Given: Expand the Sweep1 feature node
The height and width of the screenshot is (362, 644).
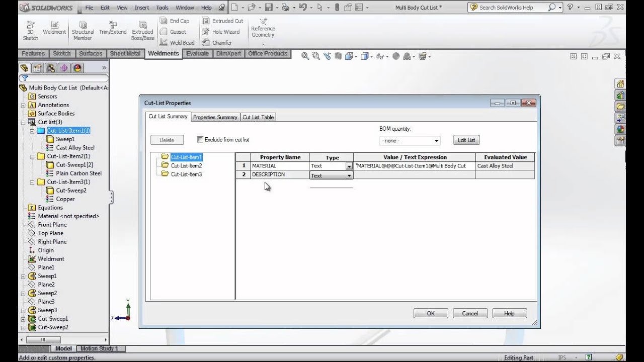Looking at the screenshot, I should [x=23, y=276].
